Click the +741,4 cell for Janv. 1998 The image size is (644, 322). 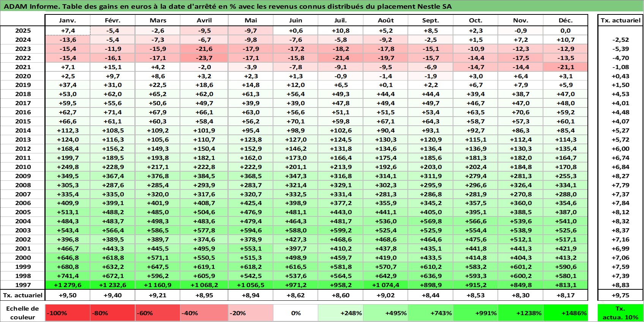68,276
